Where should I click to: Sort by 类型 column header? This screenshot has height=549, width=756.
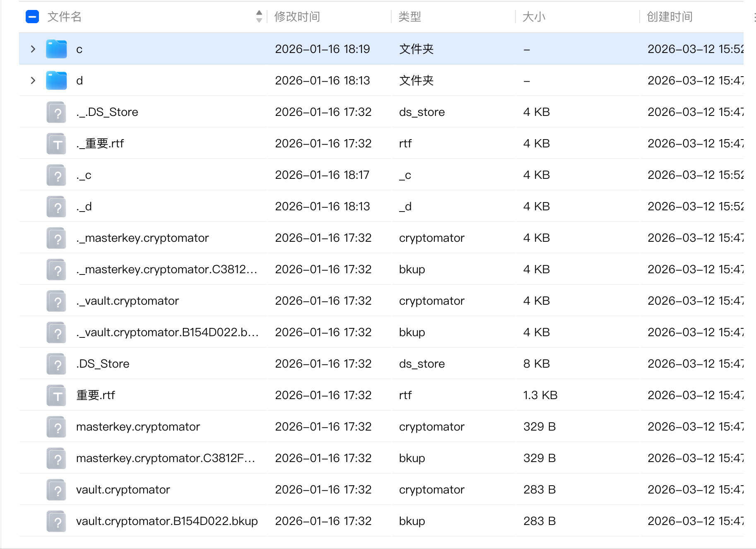409,17
